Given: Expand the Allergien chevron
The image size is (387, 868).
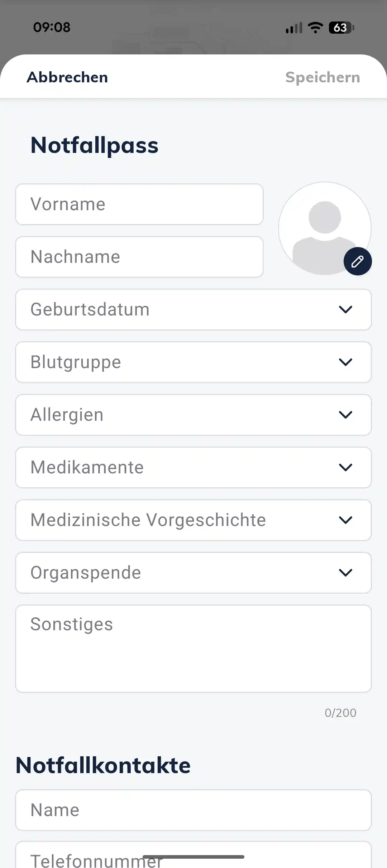Looking at the screenshot, I should pos(345,415).
